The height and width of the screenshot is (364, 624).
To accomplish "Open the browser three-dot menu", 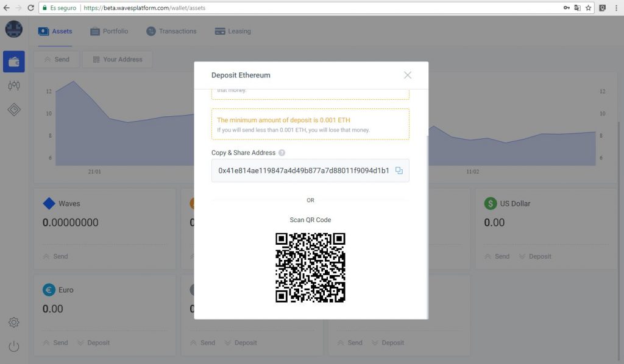I will point(616,8).
